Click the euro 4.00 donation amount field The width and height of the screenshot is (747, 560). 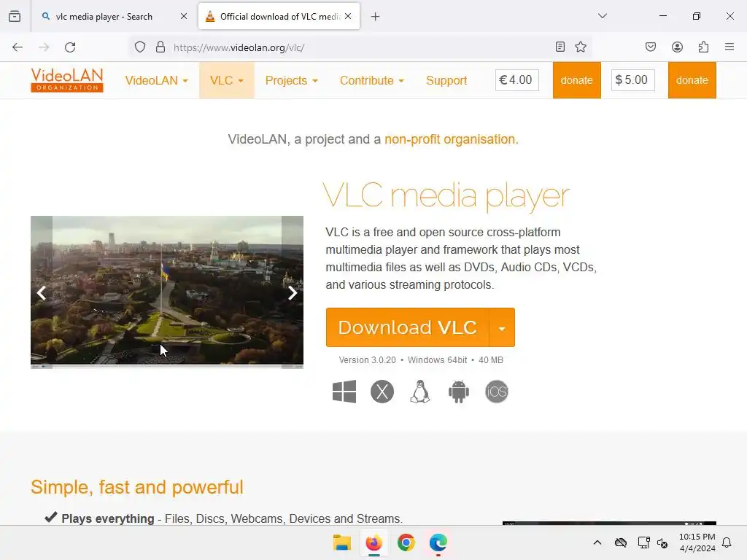(x=517, y=79)
